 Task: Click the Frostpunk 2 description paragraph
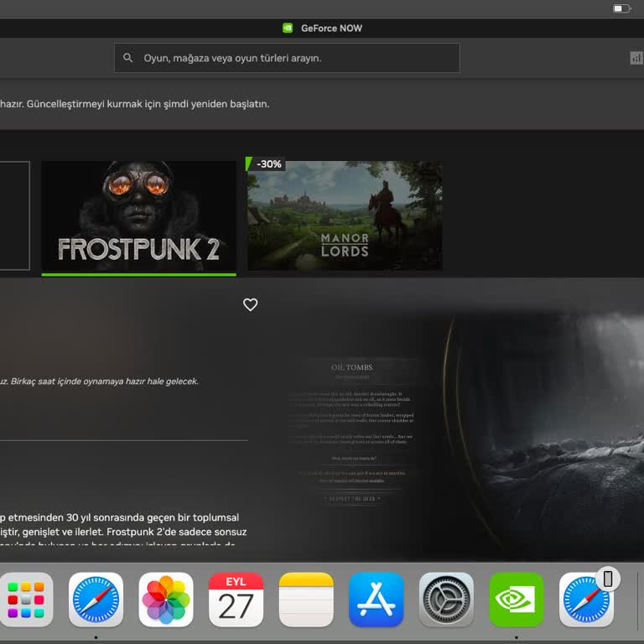click(123, 531)
